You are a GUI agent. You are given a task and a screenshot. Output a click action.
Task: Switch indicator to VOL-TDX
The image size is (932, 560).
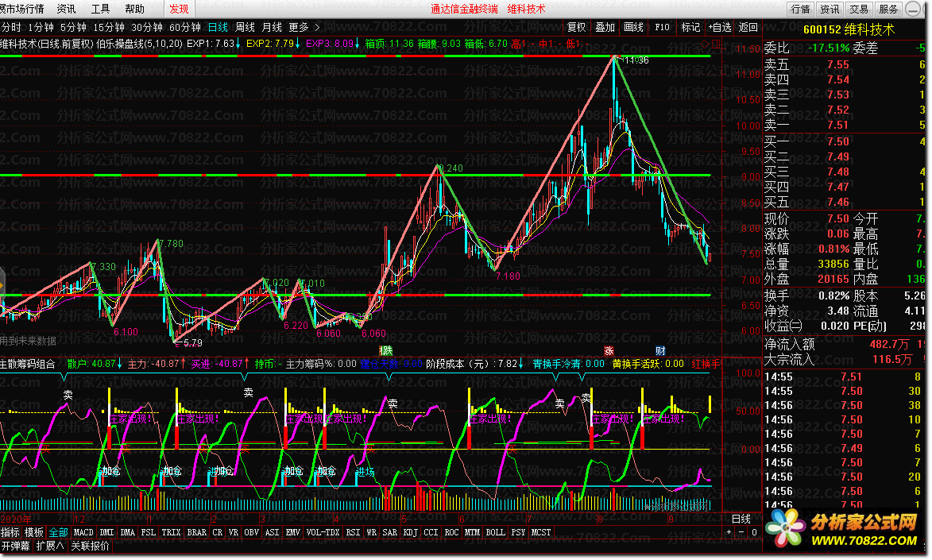(323, 532)
